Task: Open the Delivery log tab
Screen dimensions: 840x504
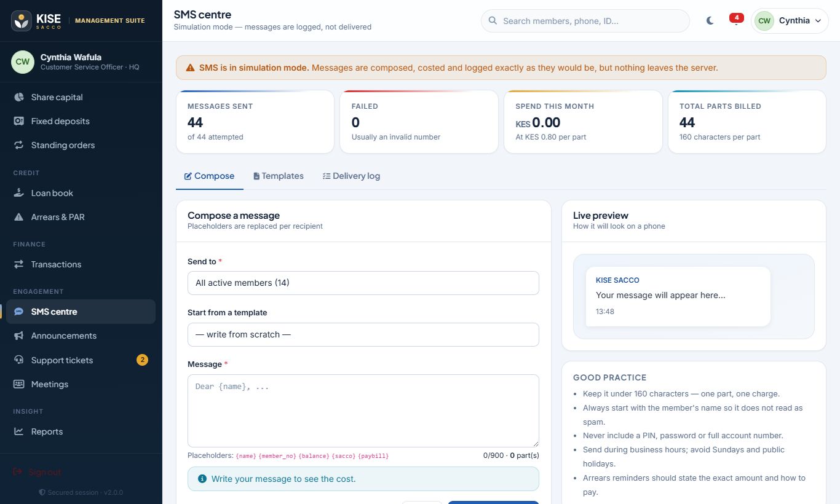Action: 352,176
